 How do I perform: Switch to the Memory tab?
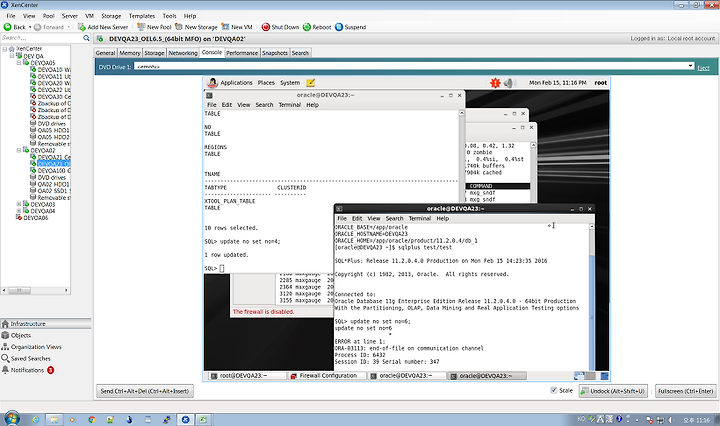[x=130, y=53]
